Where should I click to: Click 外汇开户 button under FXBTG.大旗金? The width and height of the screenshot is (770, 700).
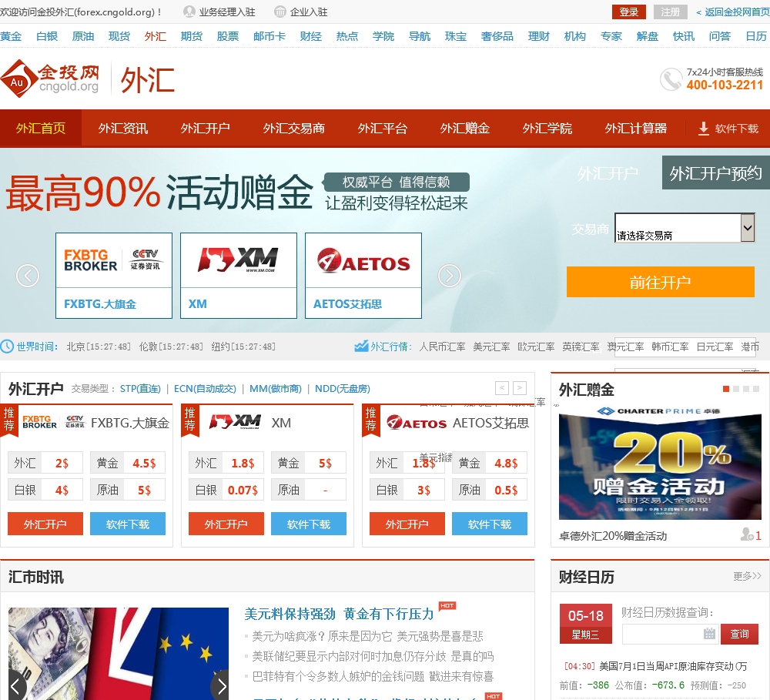click(x=45, y=524)
